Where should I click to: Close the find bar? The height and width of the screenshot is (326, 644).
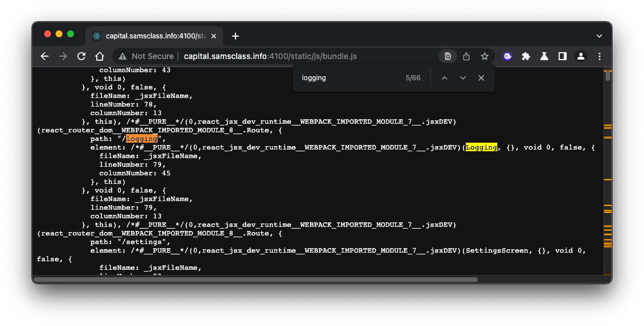pyautogui.click(x=481, y=78)
